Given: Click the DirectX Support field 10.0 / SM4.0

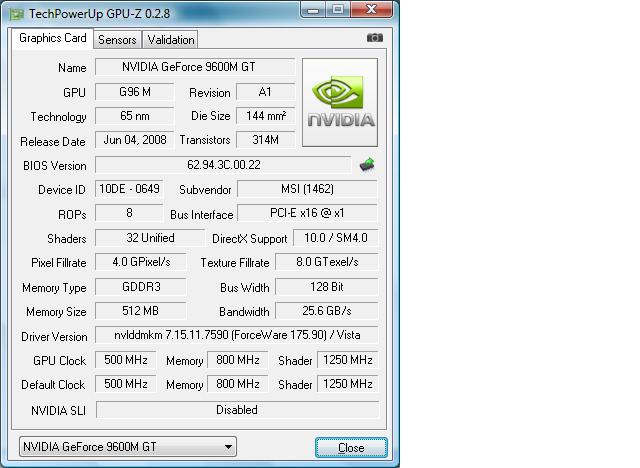Looking at the screenshot, I should 336,238.
